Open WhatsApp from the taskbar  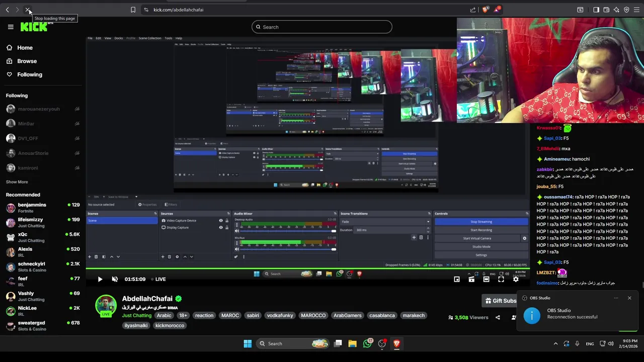click(368, 343)
